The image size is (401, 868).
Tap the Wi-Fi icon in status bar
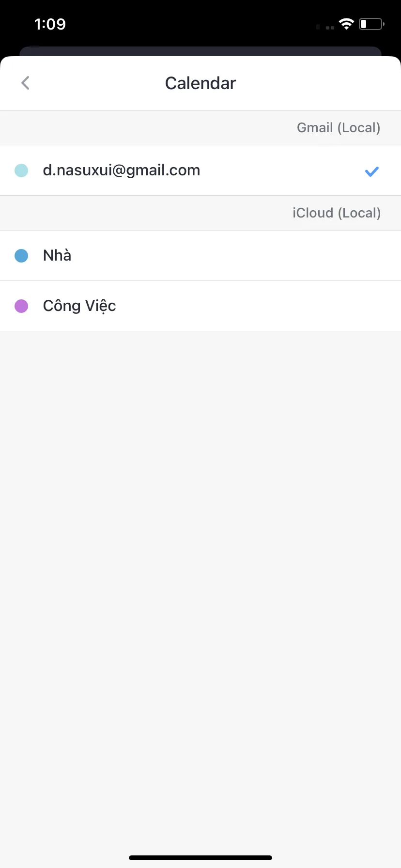(346, 24)
